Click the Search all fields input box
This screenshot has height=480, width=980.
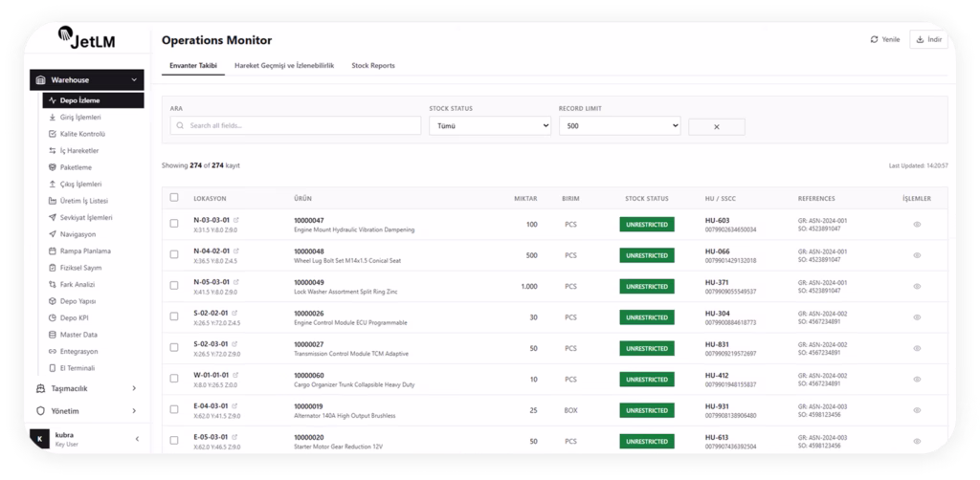tap(295, 126)
